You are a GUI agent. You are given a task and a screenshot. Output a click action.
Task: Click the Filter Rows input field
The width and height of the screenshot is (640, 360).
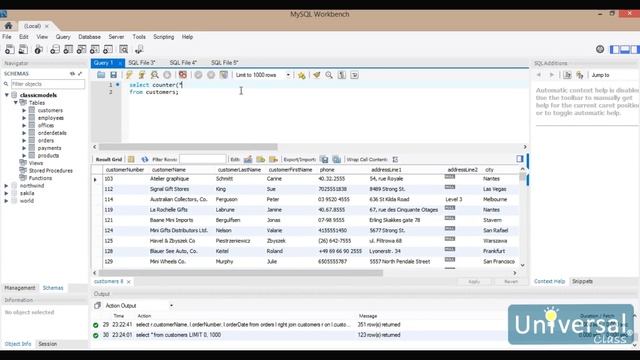click(202, 159)
